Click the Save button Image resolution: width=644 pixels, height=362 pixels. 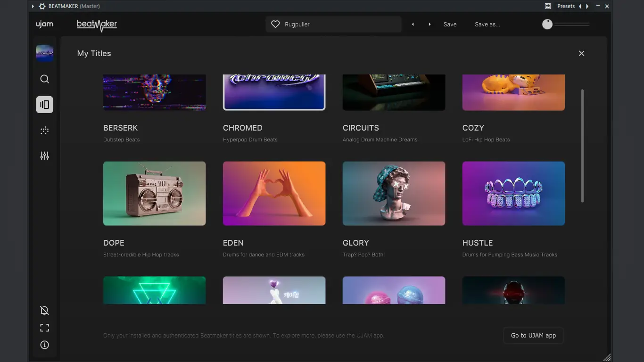450,24
